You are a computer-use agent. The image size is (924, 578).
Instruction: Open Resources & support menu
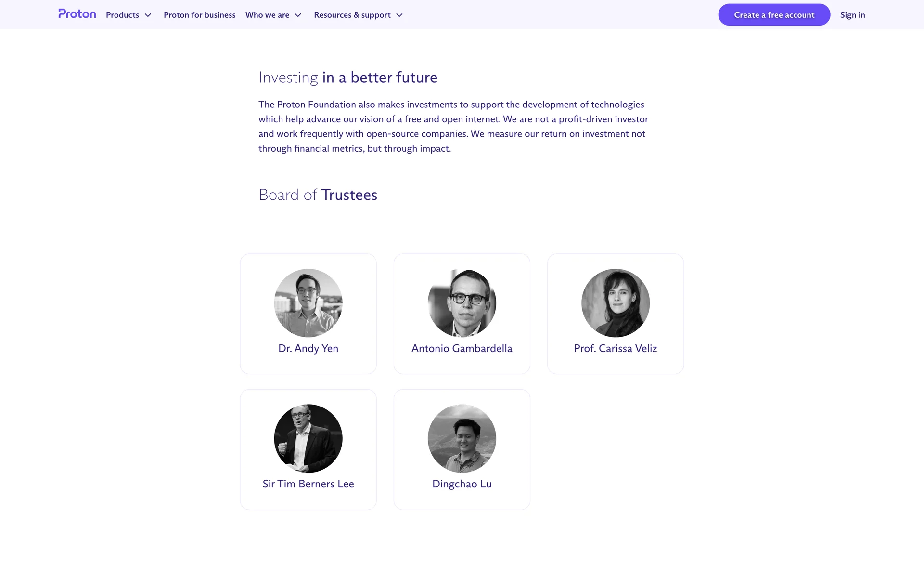[x=352, y=15]
